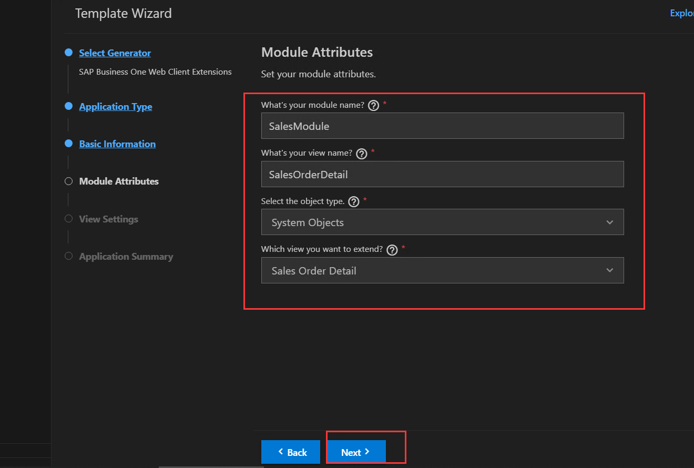Click help icon beside object type label
The width and height of the screenshot is (694, 468).
354,202
